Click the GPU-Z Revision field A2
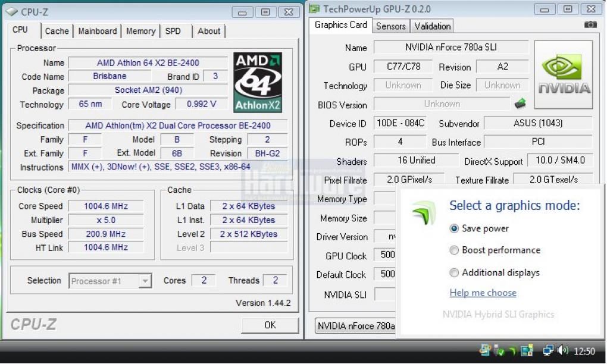Viewport: 607px width, 364px height. click(502, 67)
